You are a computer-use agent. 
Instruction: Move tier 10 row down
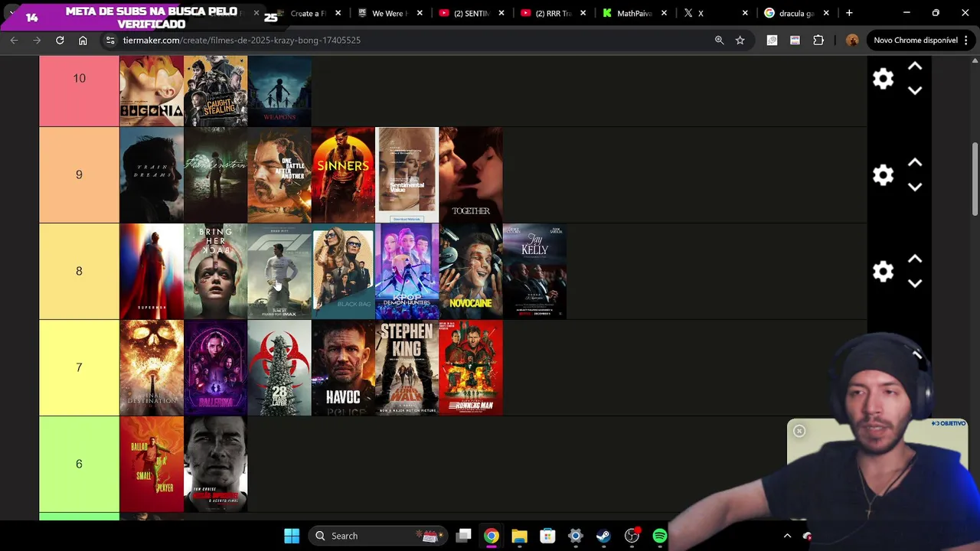(x=915, y=90)
